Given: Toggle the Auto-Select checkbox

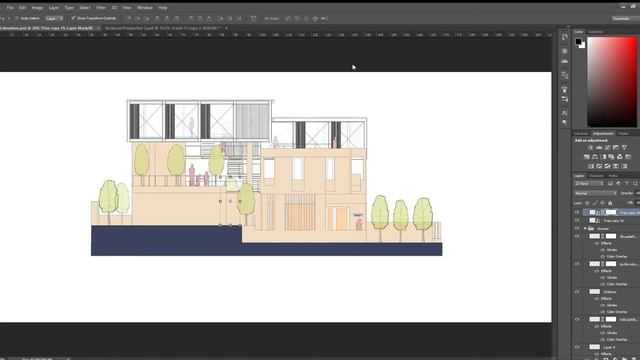Looking at the screenshot, I should (17, 18).
